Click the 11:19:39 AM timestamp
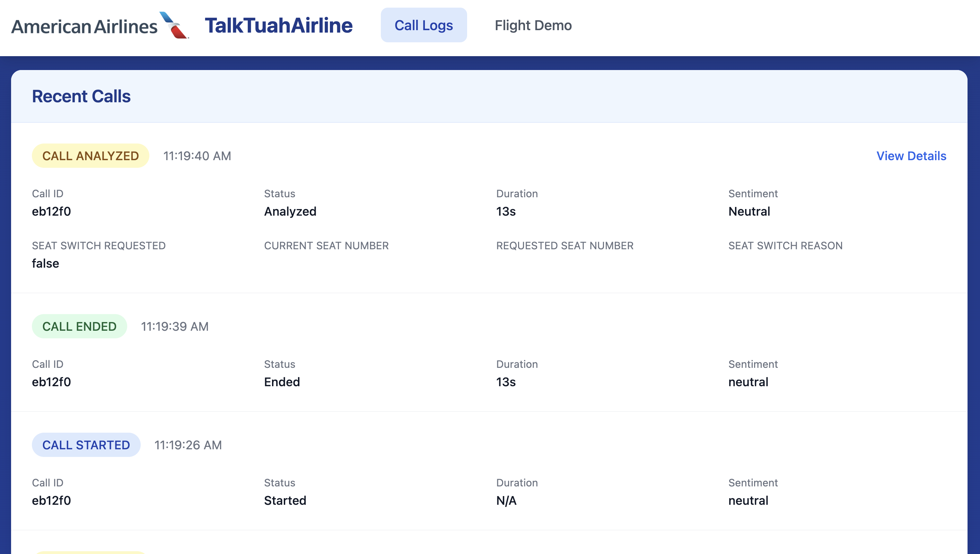Viewport: 980px width, 554px height. [175, 326]
